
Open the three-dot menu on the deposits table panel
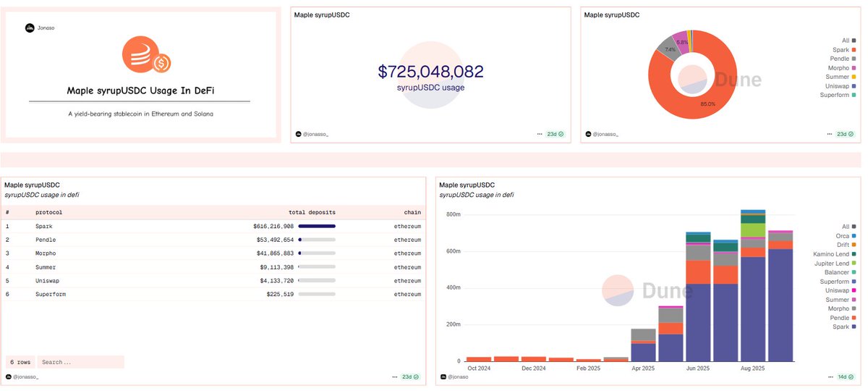pos(395,377)
